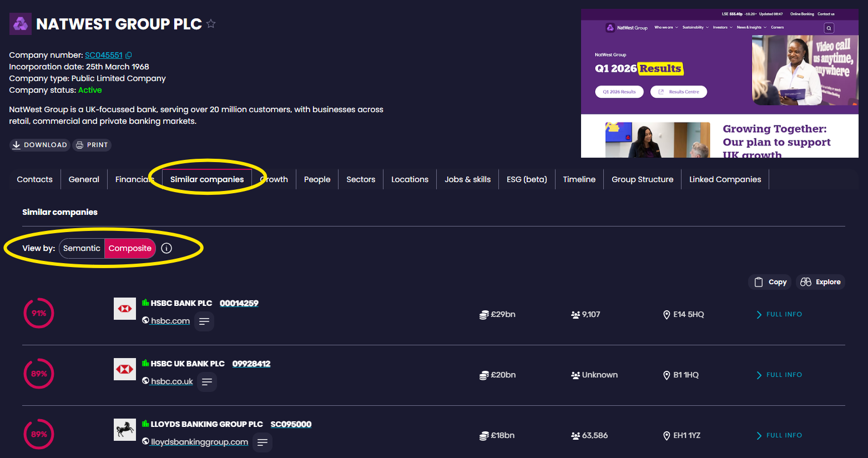Click the Active company status
Image resolution: width=868 pixels, height=458 pixels.
pos(90,90)
